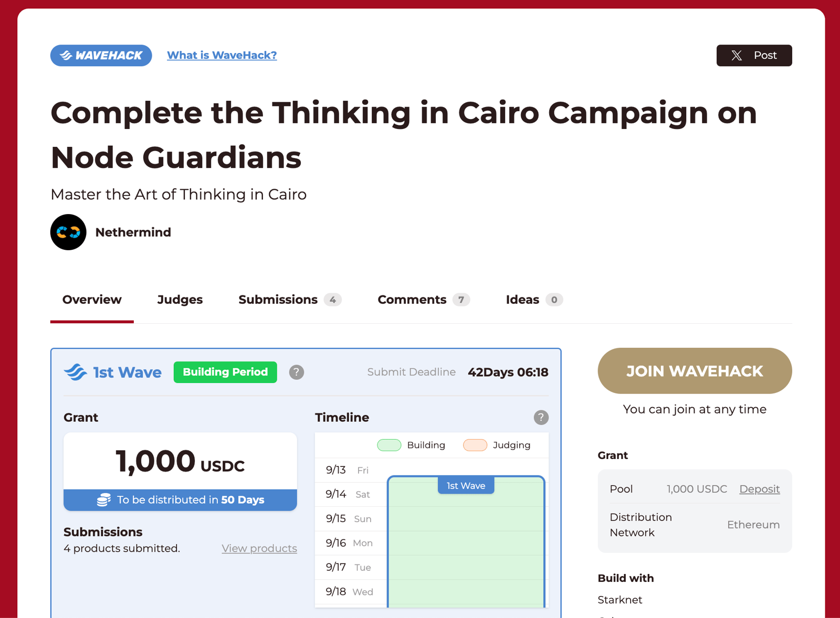
Task: Click the 1st Wave timeline marker
Action: click(x=466, y=486)
